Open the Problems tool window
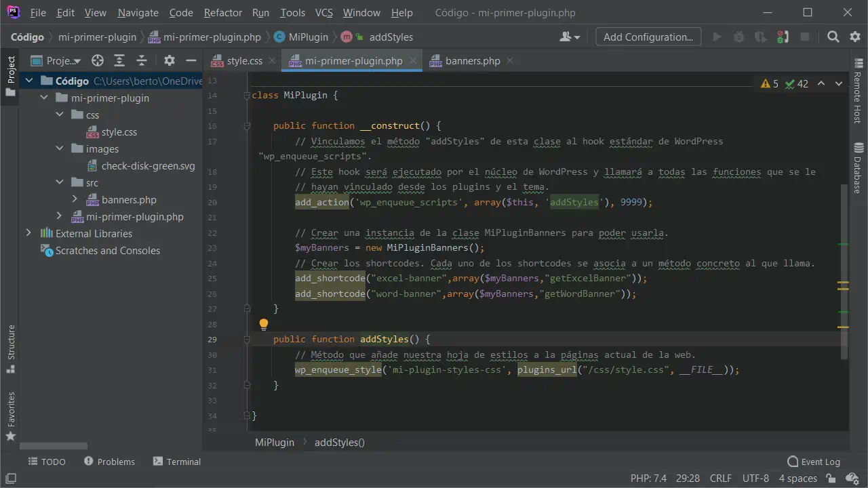The image size is (868, 488). (x=109, y=462)
